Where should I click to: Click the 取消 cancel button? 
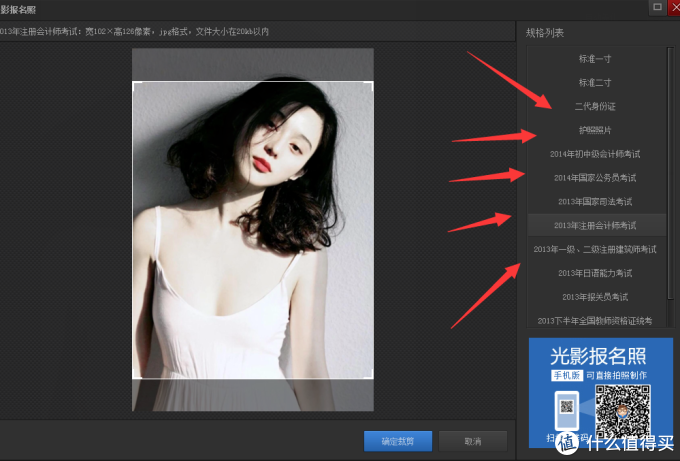tap(473, 441)
